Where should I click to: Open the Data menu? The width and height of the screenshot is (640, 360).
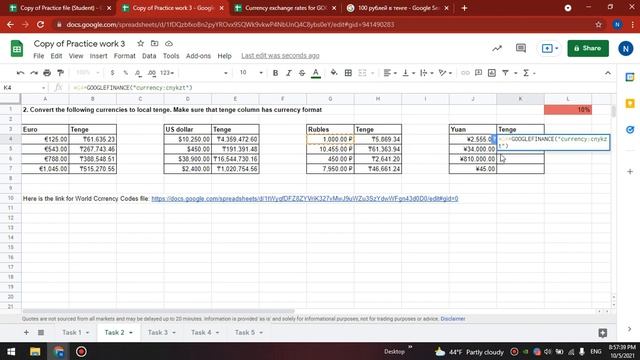(x=149, y=56)
